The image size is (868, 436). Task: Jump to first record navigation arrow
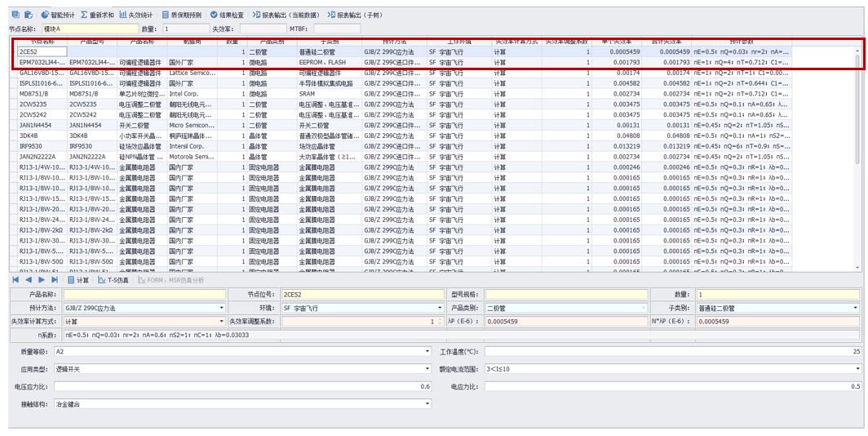click(15, 280)
